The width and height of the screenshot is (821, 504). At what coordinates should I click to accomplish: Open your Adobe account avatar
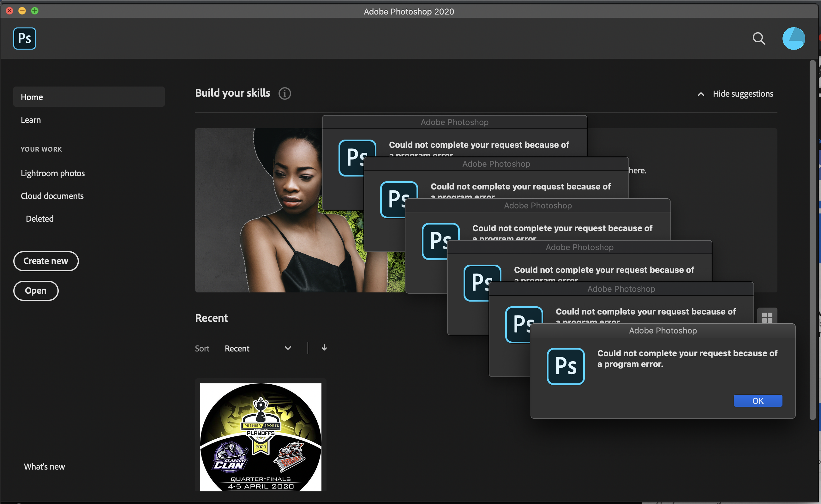tap(794, 38)
